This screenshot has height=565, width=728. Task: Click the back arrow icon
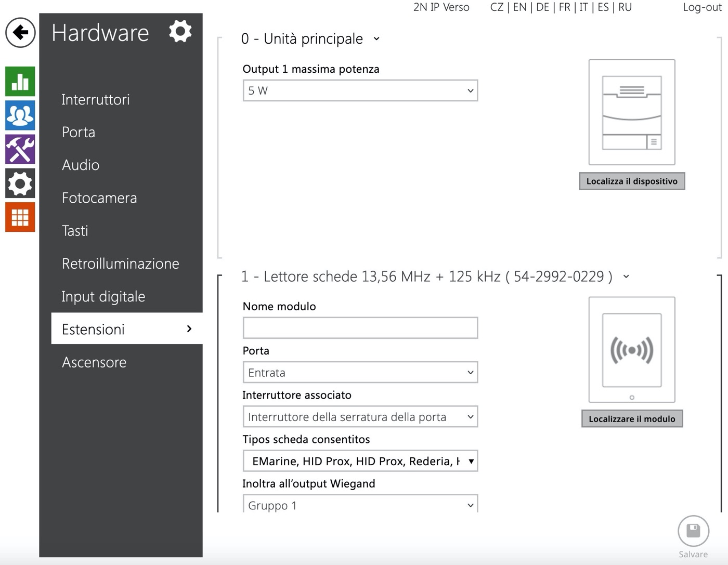(x=20, y=32)
